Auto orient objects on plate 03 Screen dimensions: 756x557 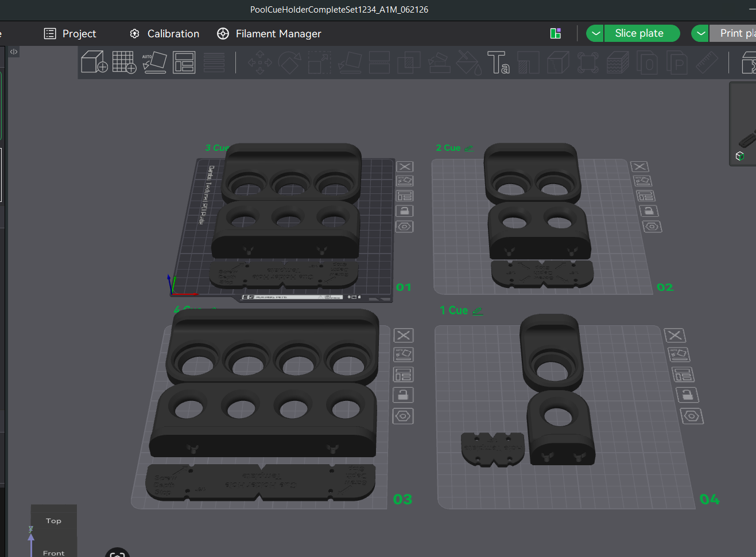point(404,354)
